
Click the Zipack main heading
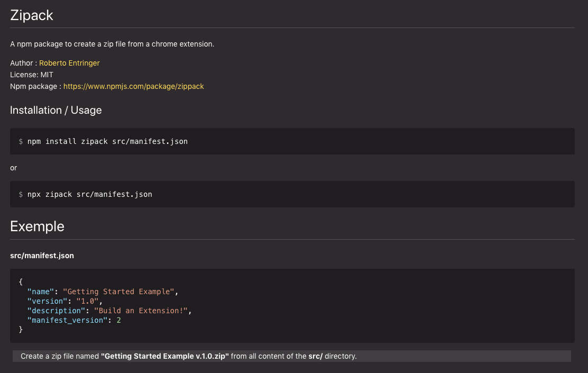pyautogui.click(x=32, y=15)
